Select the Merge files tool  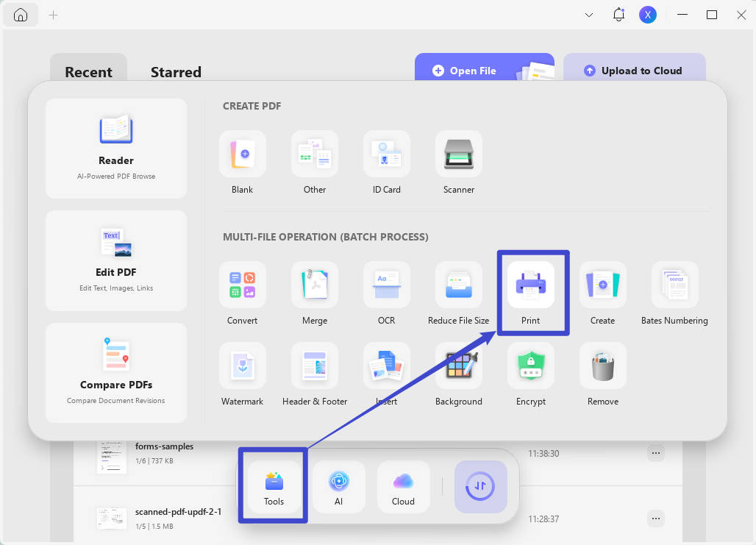click(314, 285)
